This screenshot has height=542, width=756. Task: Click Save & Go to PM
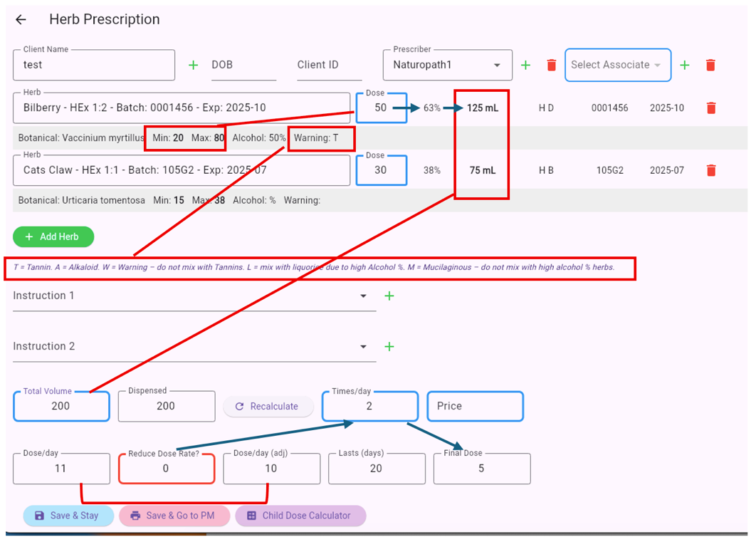174,516
